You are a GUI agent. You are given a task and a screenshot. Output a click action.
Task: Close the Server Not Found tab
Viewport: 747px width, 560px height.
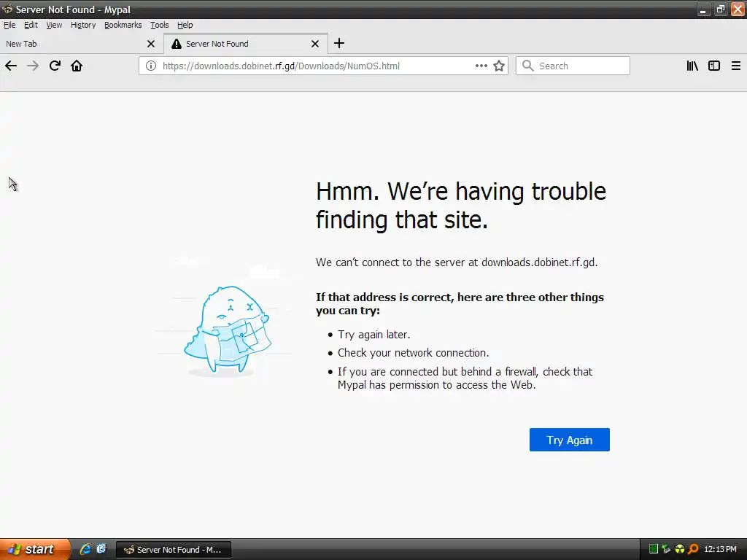coord(315,44)
